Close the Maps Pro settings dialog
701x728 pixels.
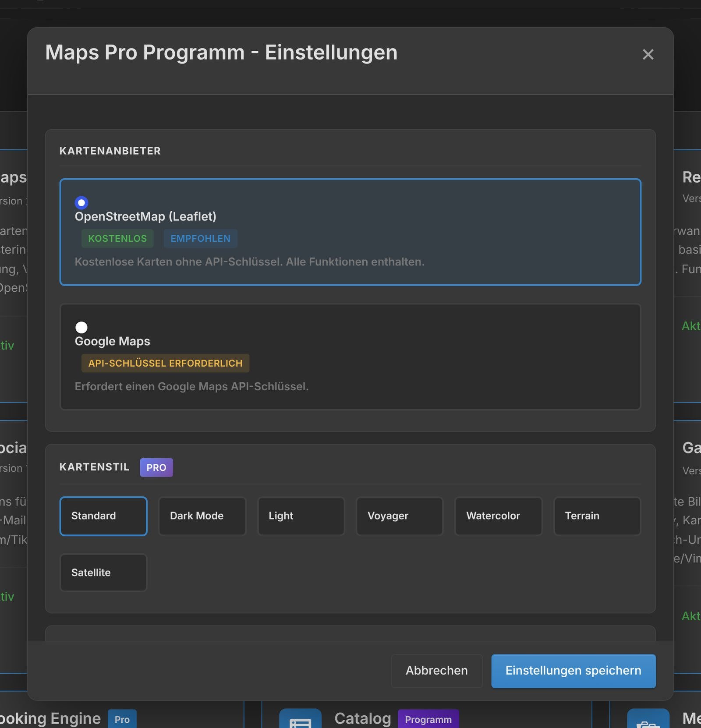click(x=648, y=54)
